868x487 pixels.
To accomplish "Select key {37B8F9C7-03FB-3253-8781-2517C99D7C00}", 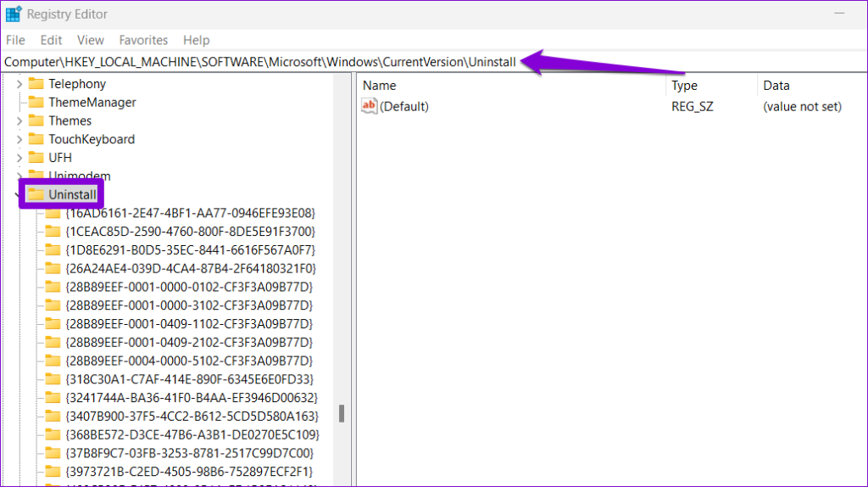I will (x=190, y=453).
